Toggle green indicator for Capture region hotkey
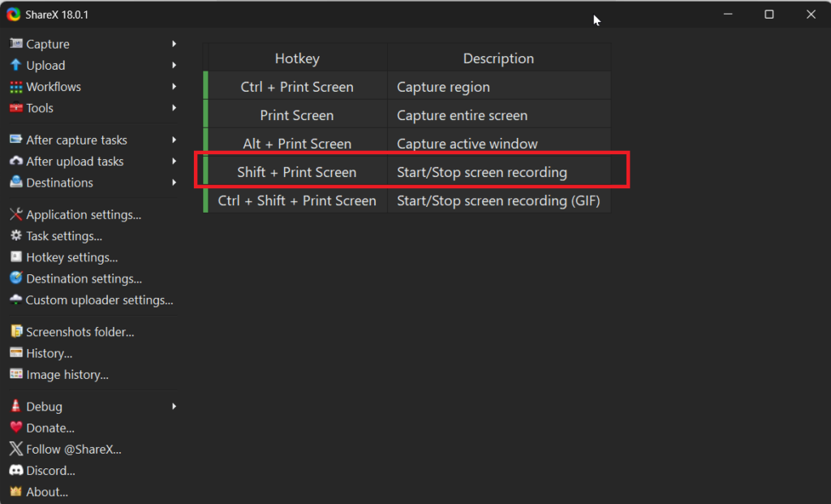The width and height of the screenshot is (831, 504). point(206,87)
